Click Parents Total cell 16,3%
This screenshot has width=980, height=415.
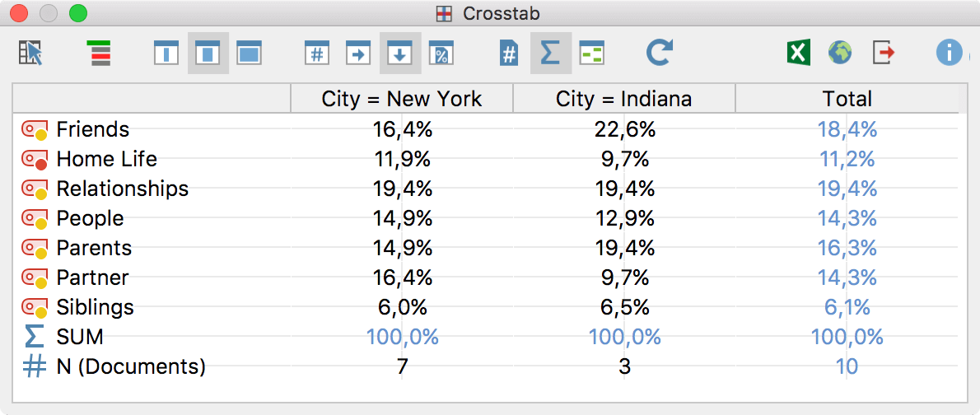[x=847, y=248]
